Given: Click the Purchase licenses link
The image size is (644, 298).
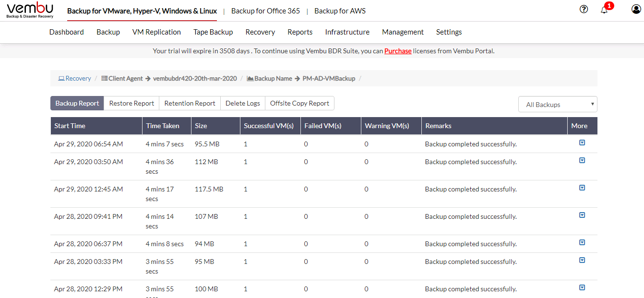Looking at the screenshot, I should pos(398,51).
